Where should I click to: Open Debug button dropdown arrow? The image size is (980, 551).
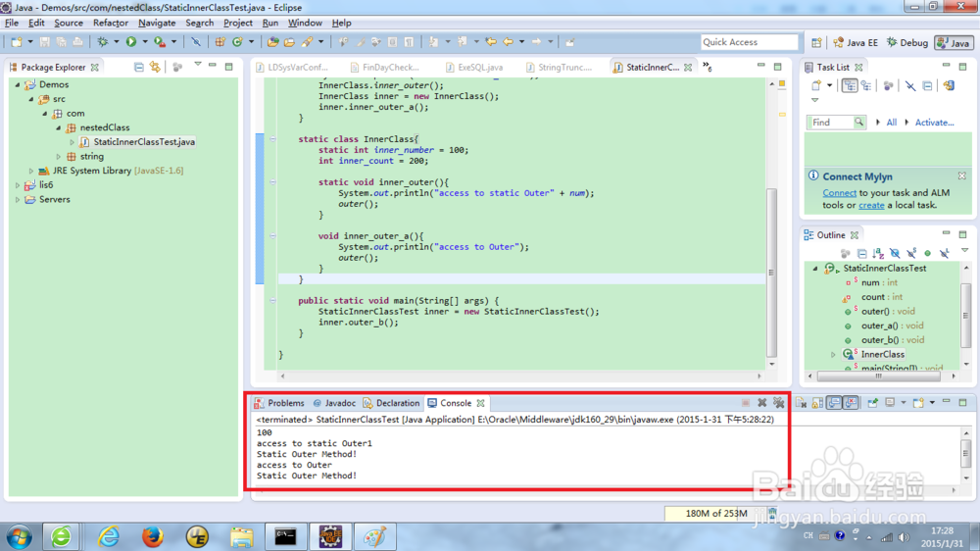pos(117,42)
